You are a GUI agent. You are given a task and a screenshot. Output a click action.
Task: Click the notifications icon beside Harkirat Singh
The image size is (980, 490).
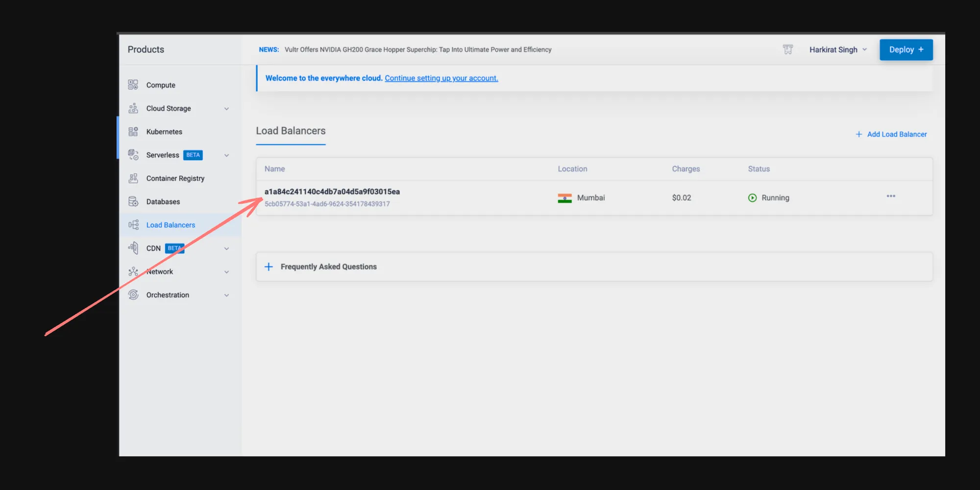pyautogui.click(x=787, y=49)
